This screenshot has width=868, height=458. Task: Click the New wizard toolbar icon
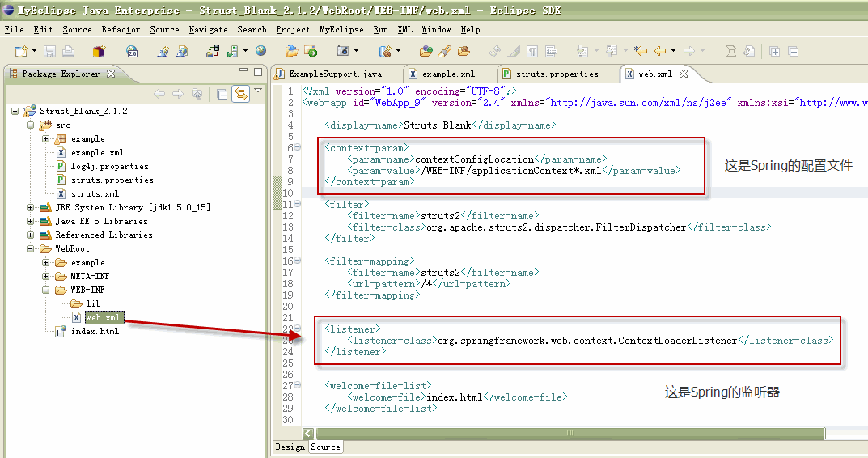coord(21,52)
